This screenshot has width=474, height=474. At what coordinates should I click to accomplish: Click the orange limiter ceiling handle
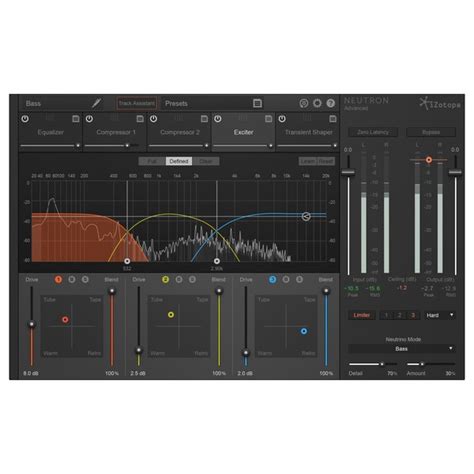coord(429,160)
